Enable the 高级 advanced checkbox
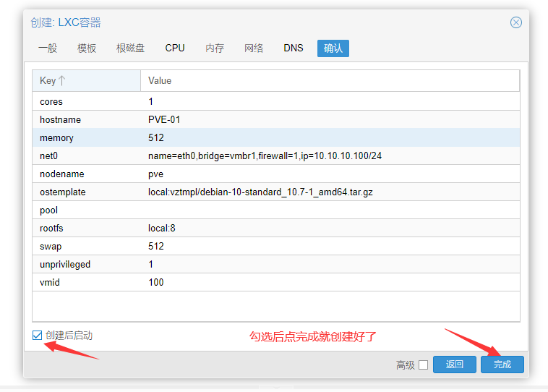Image resolution: width=548 pixels, height=392 pixels. coord(423,365)
